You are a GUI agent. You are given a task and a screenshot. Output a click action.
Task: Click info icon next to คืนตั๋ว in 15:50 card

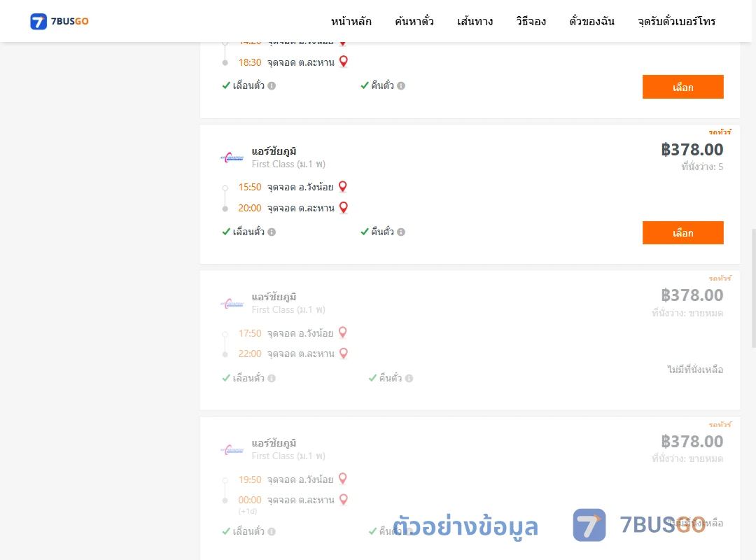[x=401, y=232]
